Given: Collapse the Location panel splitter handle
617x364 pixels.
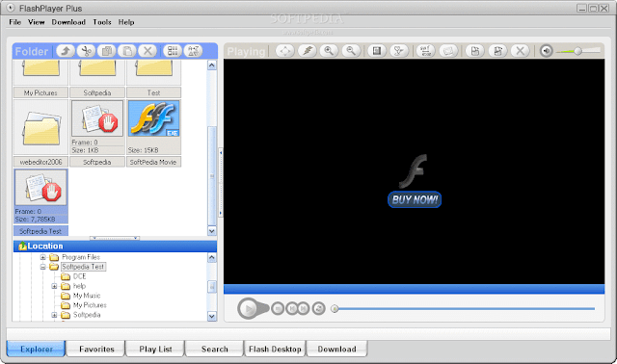Looking at the screenshot, I should [x=115, y=238].
